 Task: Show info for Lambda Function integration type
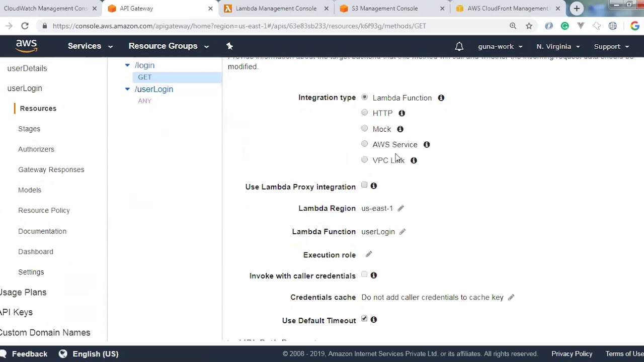(x=441, y=98)
